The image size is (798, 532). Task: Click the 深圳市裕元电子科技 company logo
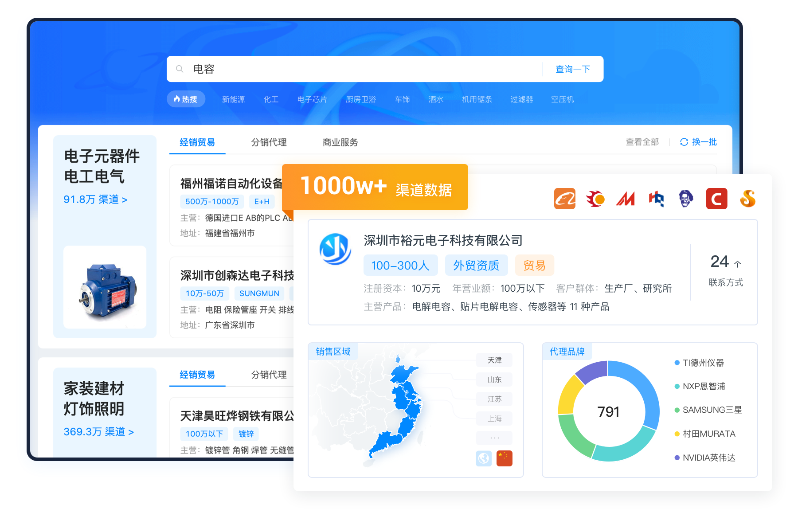pyautogui.click(x=336, y=249)
